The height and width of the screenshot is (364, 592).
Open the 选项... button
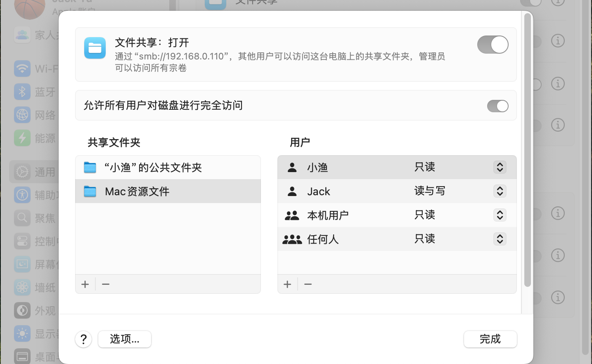[125, 339]
